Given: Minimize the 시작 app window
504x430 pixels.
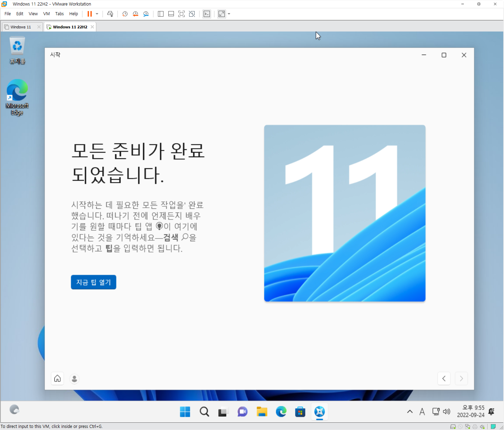Looking at the screenshot, I should (x=424, y=55).
